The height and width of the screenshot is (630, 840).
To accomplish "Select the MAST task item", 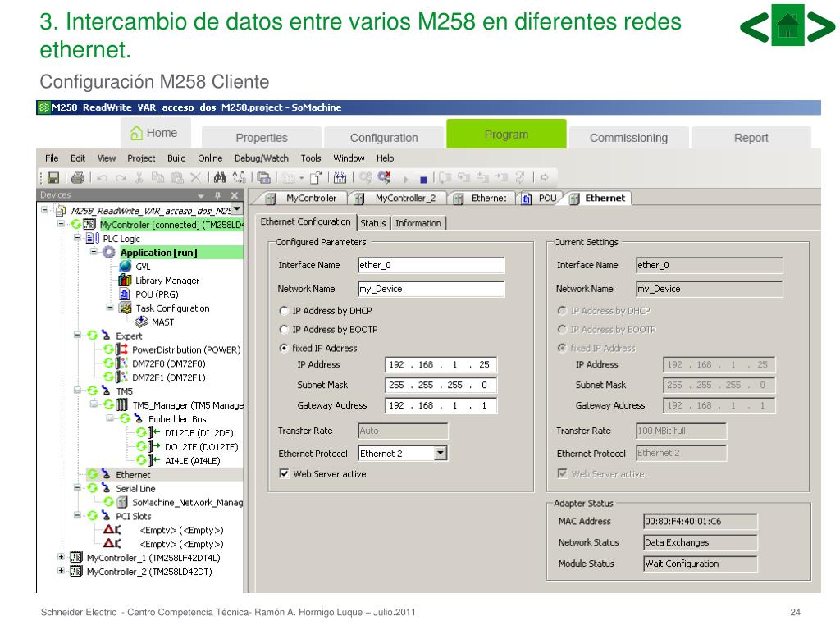I will coord(162,322).
